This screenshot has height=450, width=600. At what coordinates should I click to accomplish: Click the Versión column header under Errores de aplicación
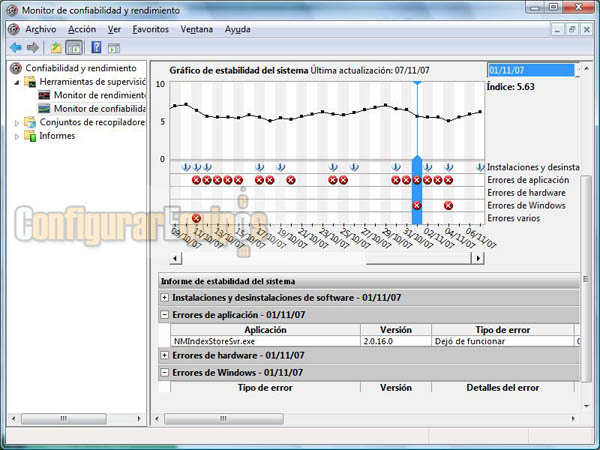pos(396,329)
